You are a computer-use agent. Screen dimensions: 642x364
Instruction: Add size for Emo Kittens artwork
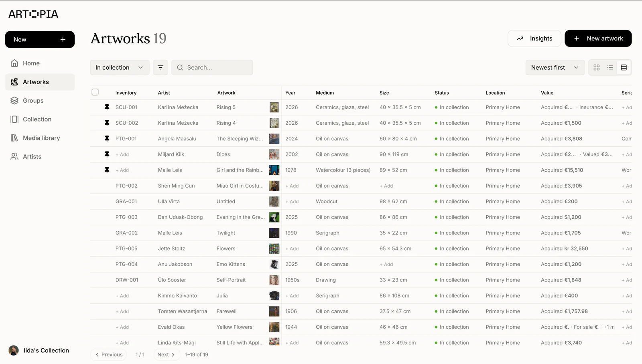(x=386, y=264)
